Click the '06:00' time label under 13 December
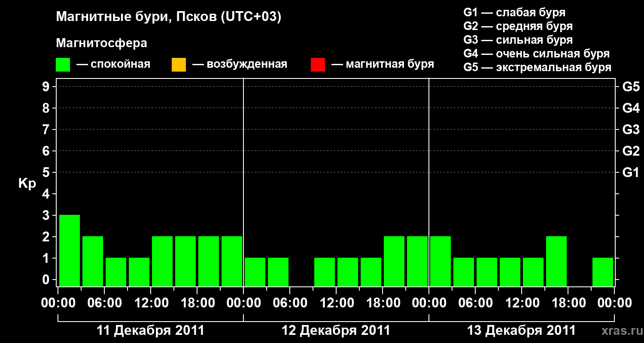644x343 pixels. [475, 303]
